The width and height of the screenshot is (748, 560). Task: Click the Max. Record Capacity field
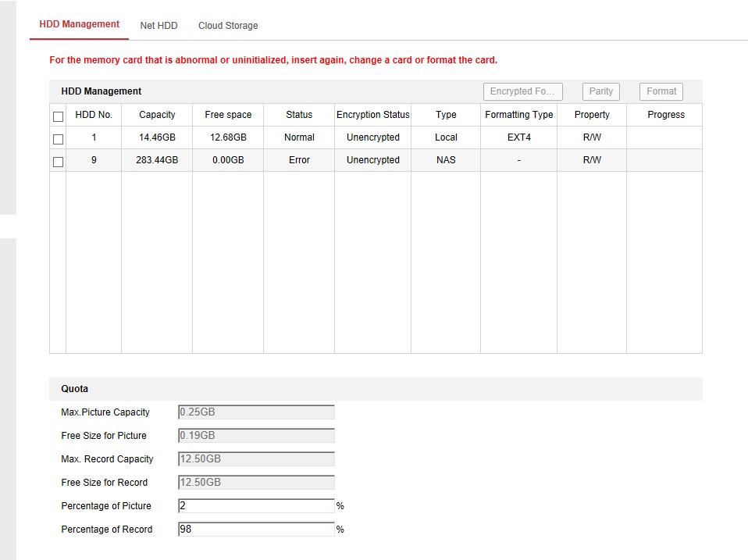(x=255, y=459)
